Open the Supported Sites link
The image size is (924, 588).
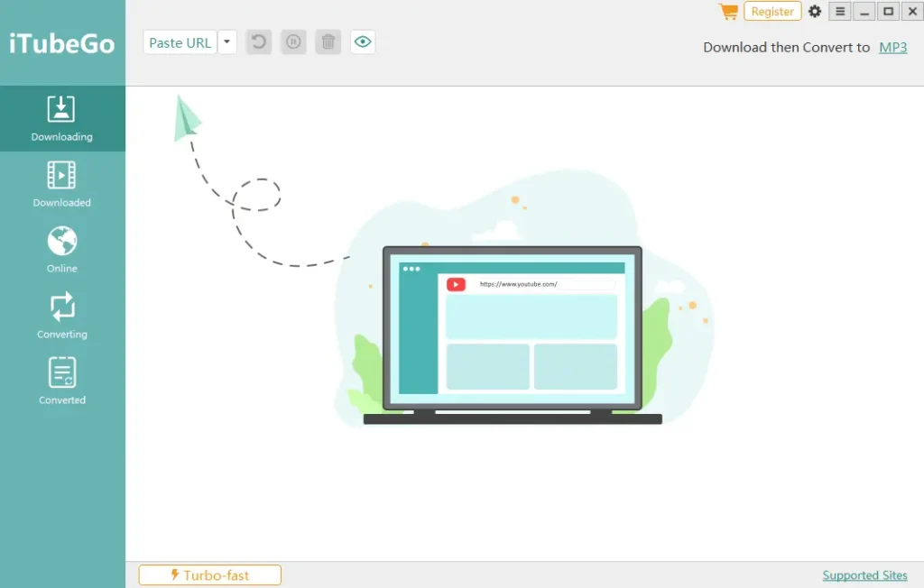(x=864, y=575)
